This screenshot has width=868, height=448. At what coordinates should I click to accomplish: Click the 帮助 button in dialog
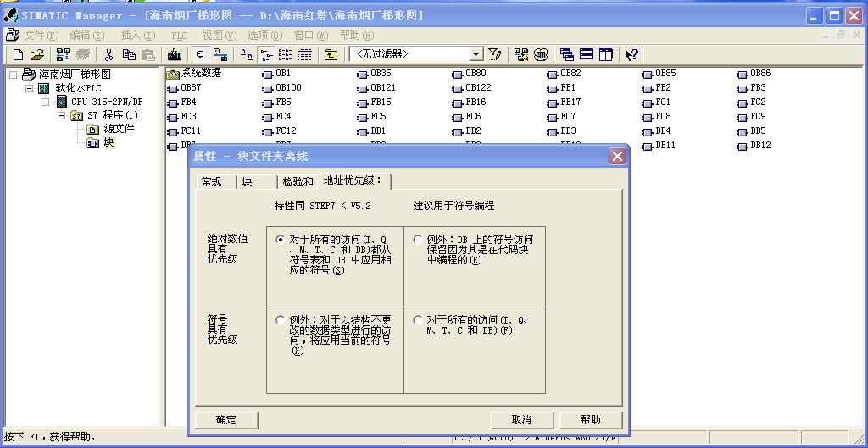pos(591,420)
